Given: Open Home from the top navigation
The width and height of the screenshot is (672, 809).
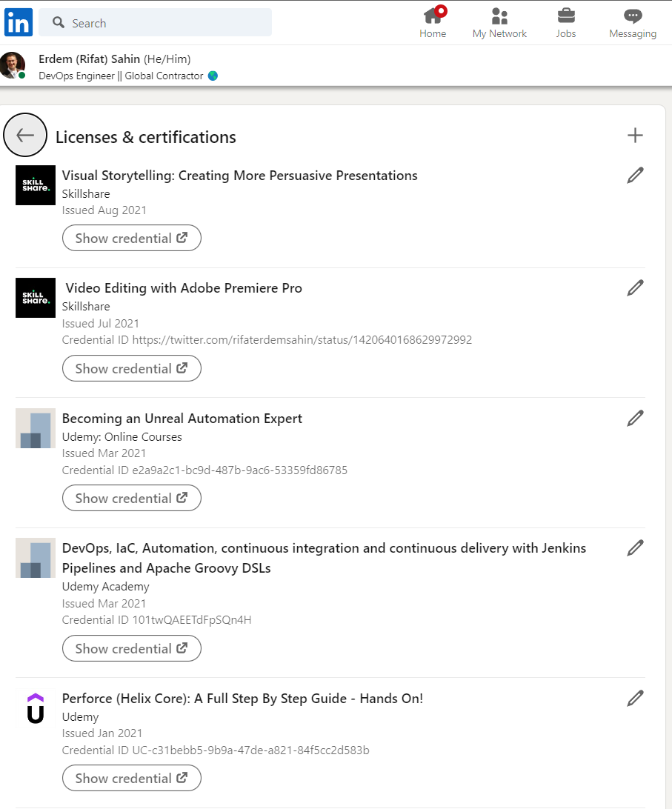Looking at the screenshot, I should click(433, 23).
